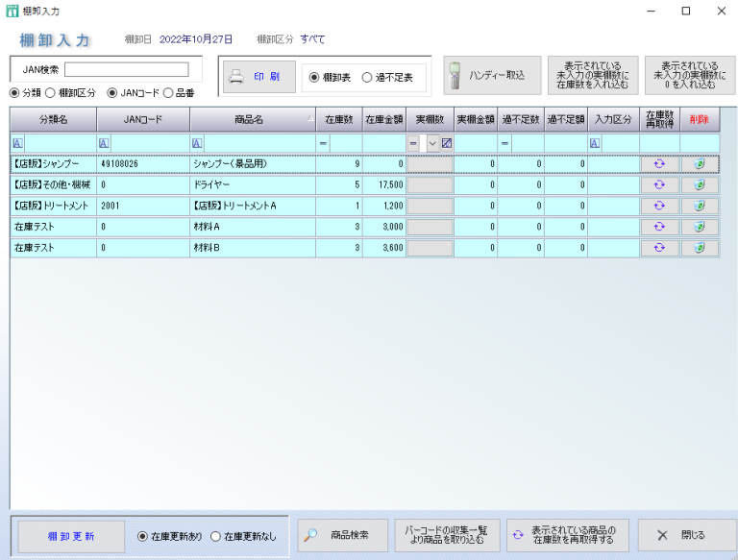738x560 pixels.
Task: Fill unentered 実棚数 with stock counts button
Action: click(593, 75)
